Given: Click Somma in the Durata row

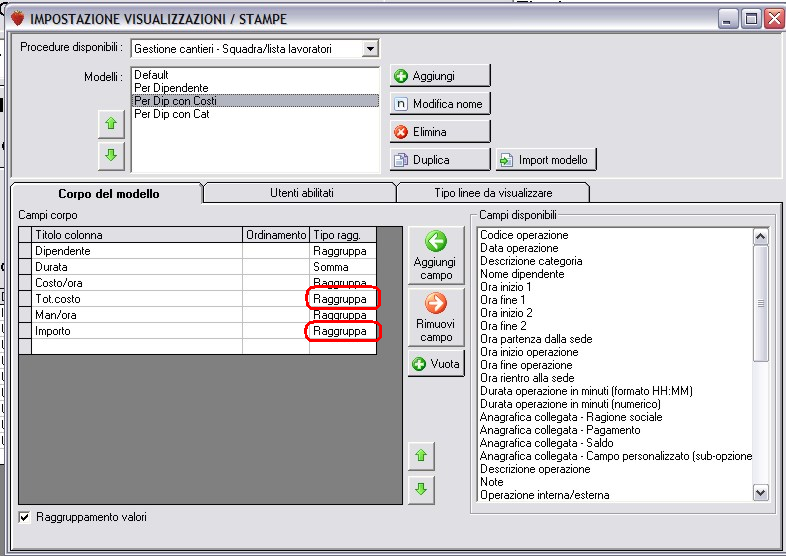Looking at the screenshot, I should pyautogui.click(x=343, y=267).
